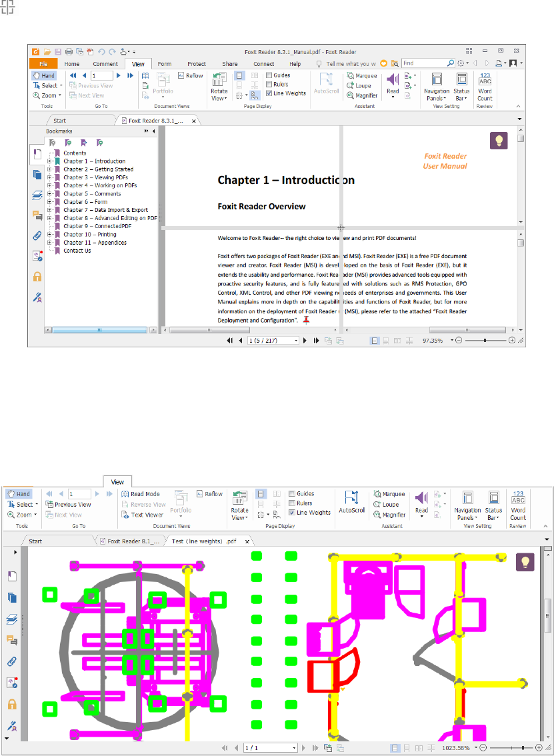Switch to the Connect ribbon tab
Image resolution: width=554 pixels, height=756 pixels.
point(264,63)
